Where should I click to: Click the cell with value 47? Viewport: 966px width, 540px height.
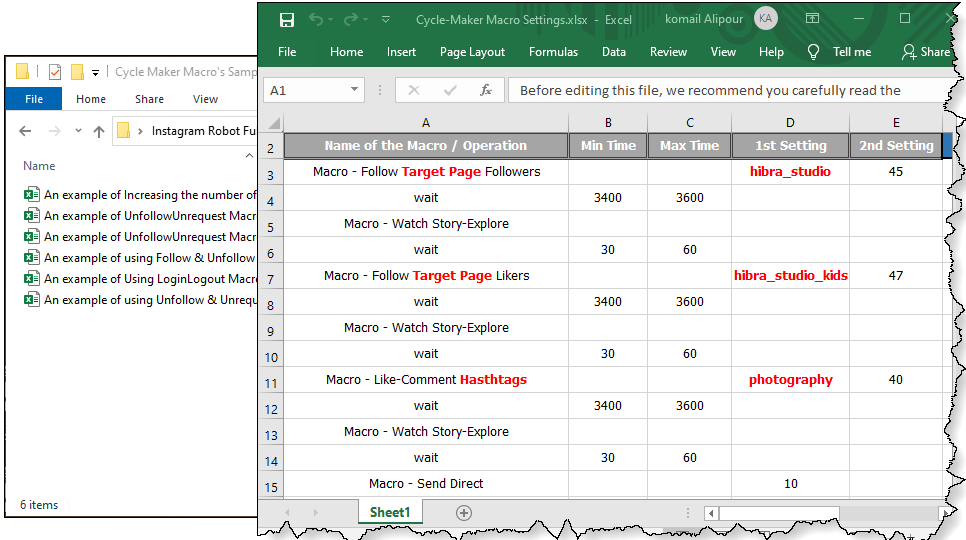[896, 276]
